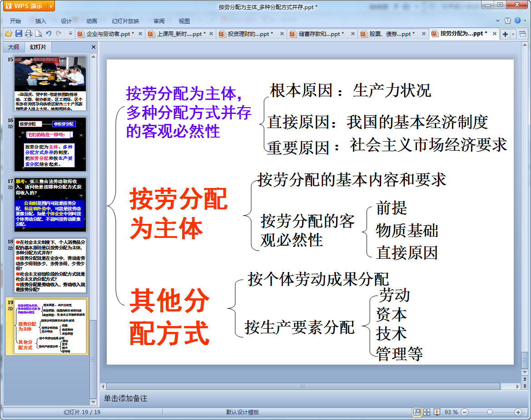Click the 93 % zoom level
The height and width of the screenshot is (420, 531).
point(451,412)
